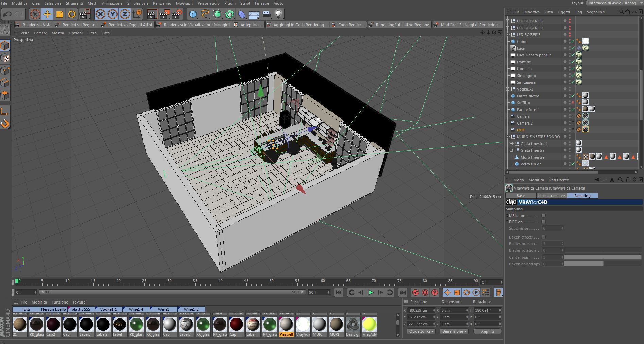
Task: Activate the Rotate tool
Action: coord(72,14)
